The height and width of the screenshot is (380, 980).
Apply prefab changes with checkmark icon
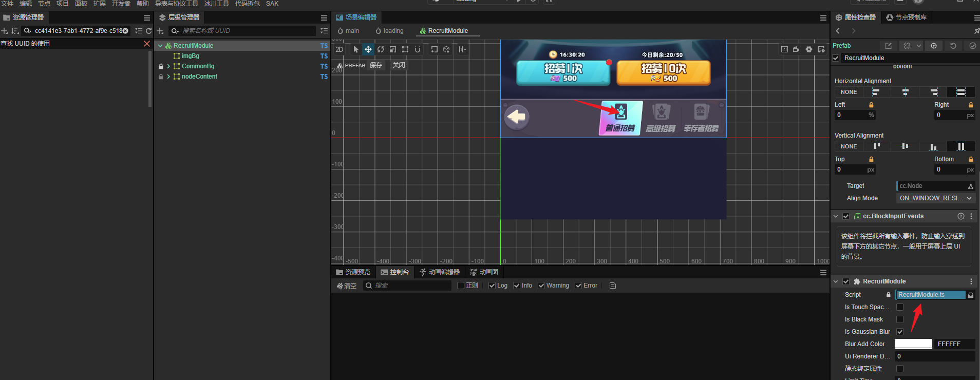[x=973, y=46]
